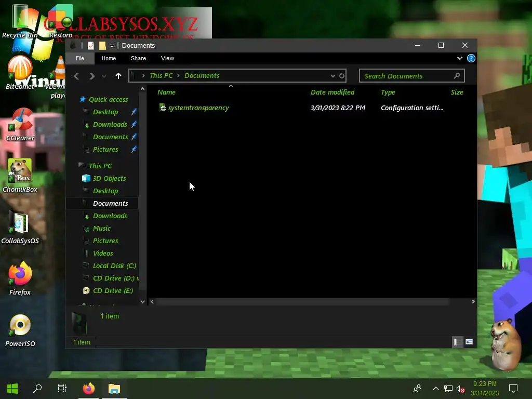Open pinned Downloads under Quick access
This screenshot has width=532, height=399.
point(110,125)
